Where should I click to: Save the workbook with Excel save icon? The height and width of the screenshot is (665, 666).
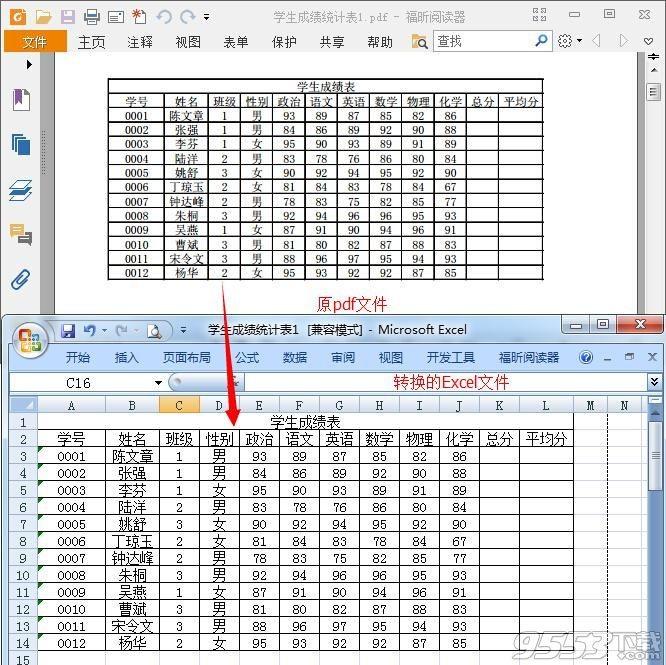click(x=68, y=331)
